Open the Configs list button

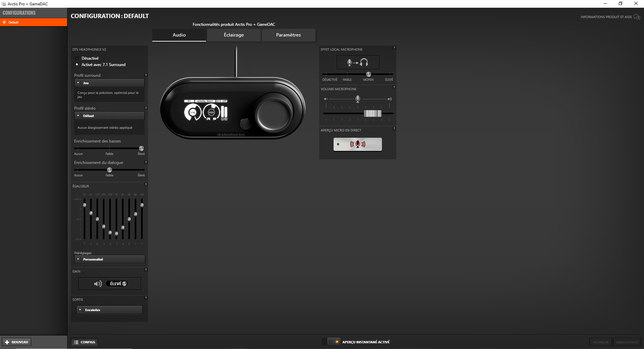(85, 342)
